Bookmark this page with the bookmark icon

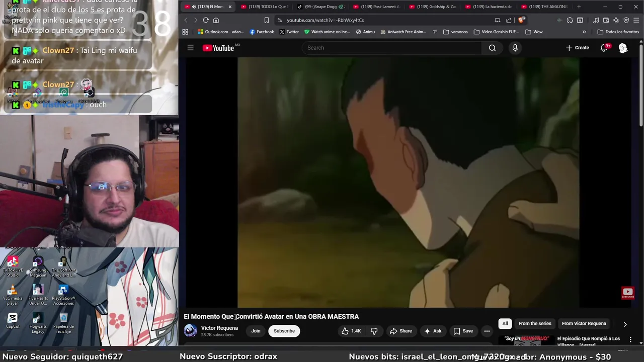267,20
